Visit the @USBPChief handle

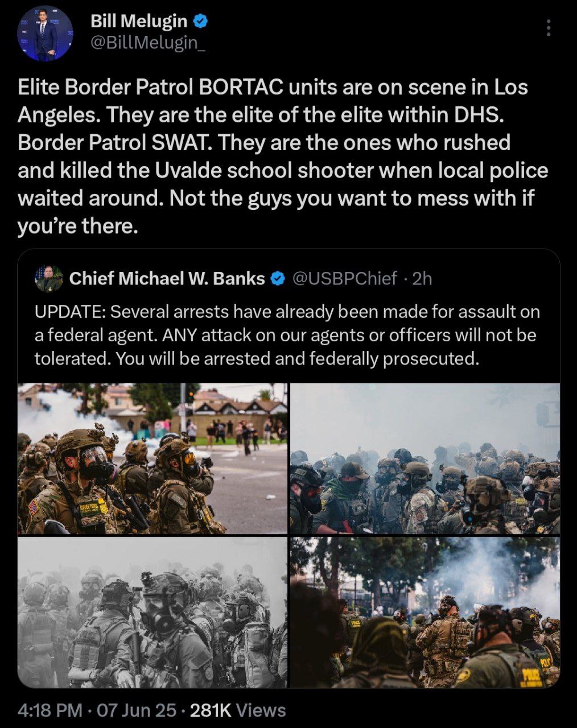[344, 279]
